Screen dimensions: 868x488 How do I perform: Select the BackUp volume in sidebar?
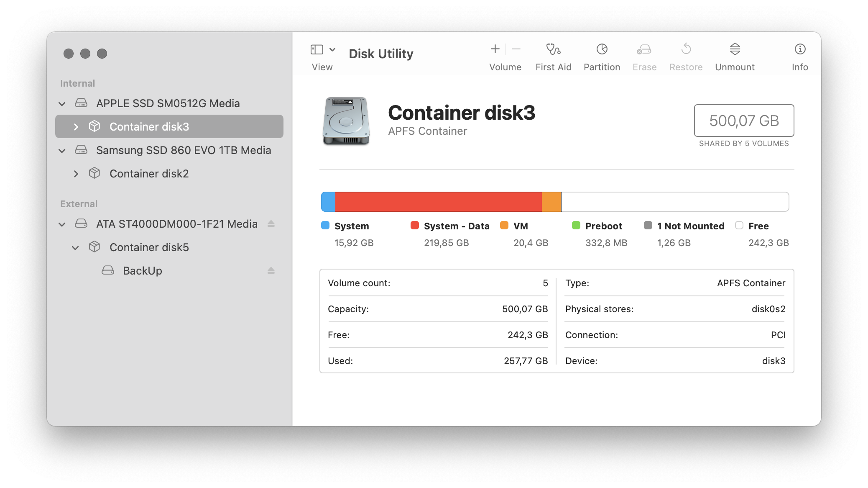pos(142,271)
